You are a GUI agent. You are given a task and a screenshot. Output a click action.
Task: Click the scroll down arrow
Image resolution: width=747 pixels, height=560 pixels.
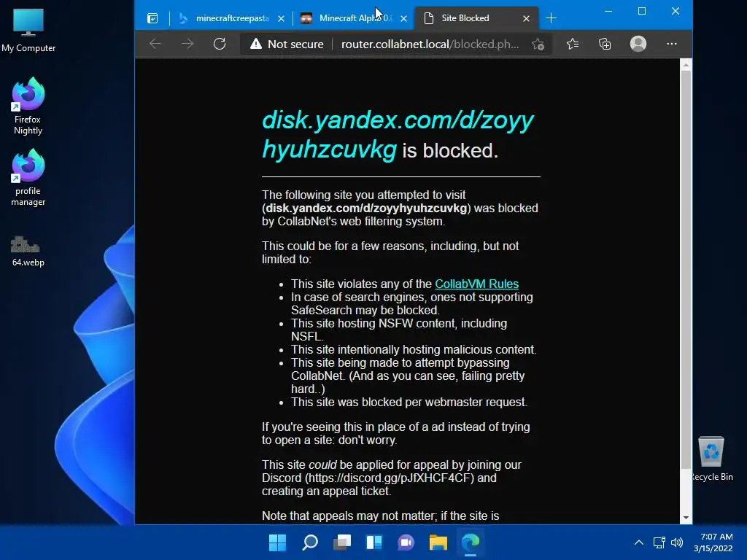pyautogui.click(x=686, y=518)
